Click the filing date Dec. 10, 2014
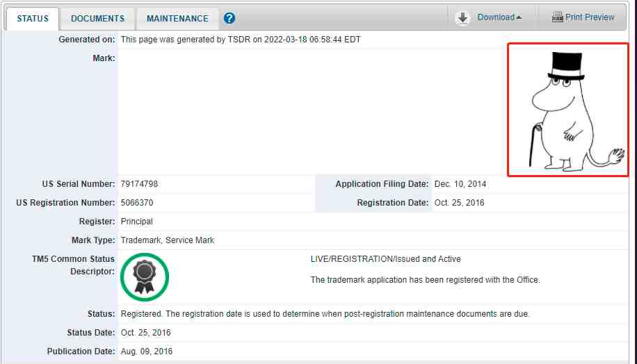 pos(460,184)
